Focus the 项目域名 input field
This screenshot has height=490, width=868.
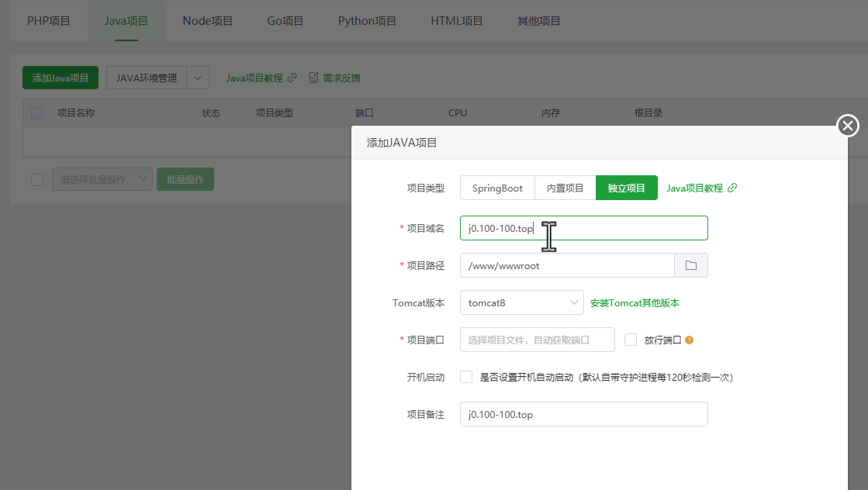tap(584, 228)
